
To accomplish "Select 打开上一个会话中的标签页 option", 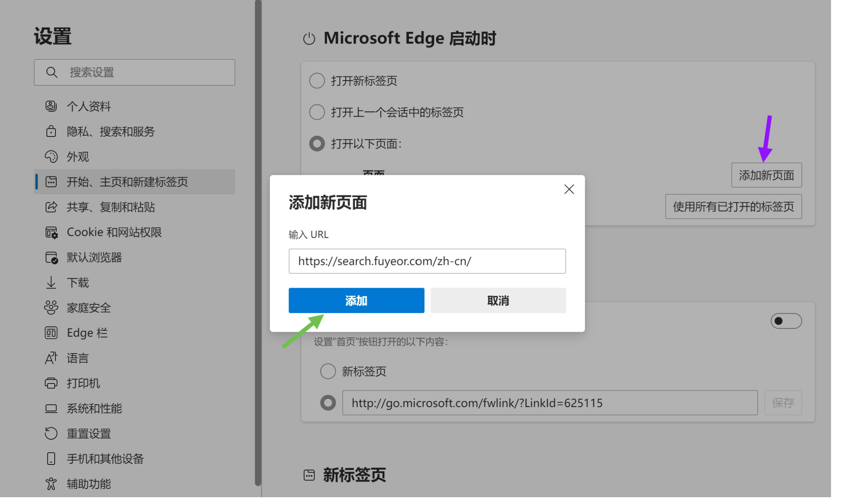I will pyautogui.click(x=317, y=113).
